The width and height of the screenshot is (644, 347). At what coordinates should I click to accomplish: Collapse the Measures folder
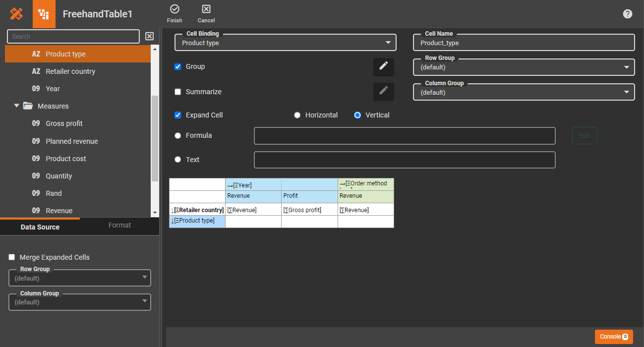click(x=17, y=106)
